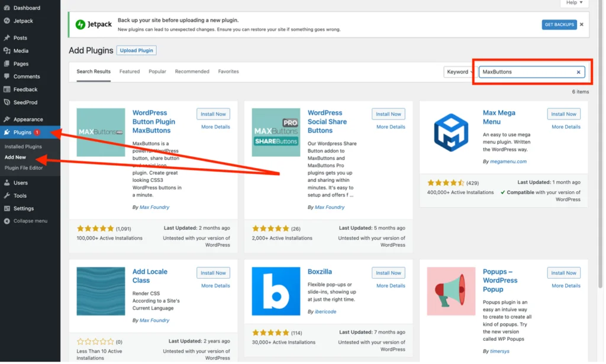
Task: View More Details for Social Share Buttons
Action: [392, 127]
